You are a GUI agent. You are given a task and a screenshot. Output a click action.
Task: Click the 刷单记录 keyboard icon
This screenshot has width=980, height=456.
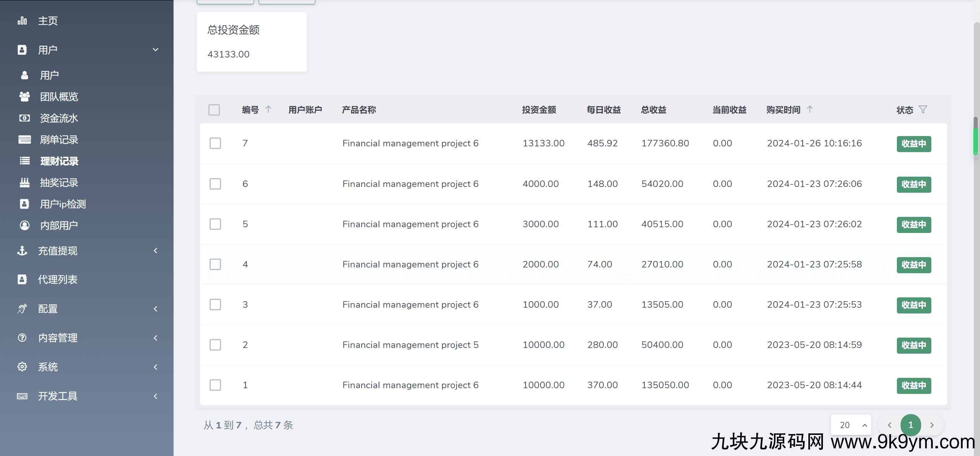(25, 139)
